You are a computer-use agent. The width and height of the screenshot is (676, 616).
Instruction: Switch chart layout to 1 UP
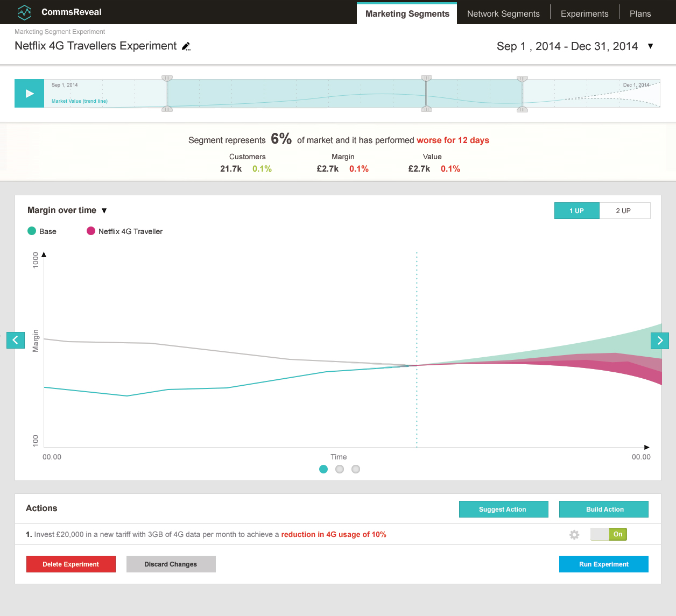pos(576,211)
